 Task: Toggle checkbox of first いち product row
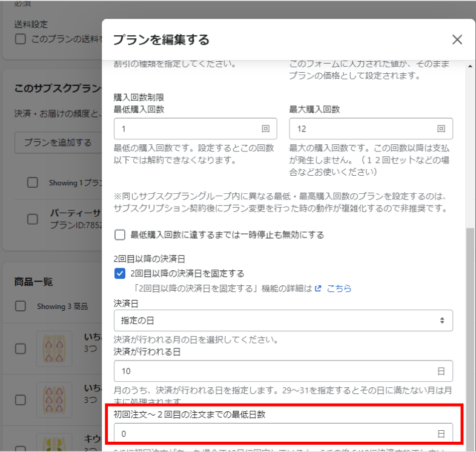(x=21, y=348)
